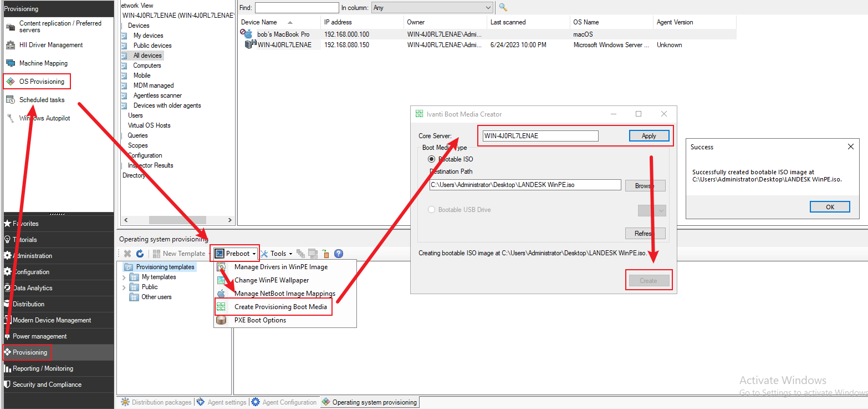Image resolution: width=868 pixels, height=409 pixels.
Task: Open Scheduled tasks tool
Action: coord(42,100)
